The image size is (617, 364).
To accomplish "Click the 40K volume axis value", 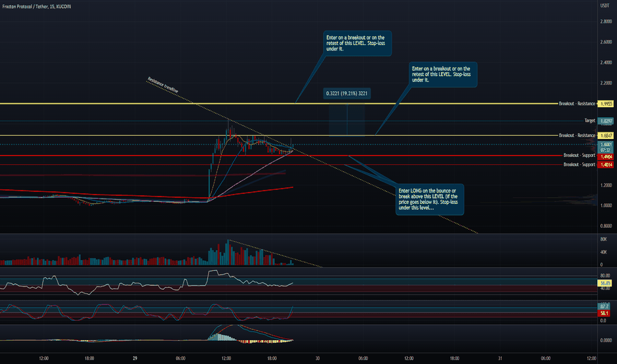I will [x=603, y=252].
